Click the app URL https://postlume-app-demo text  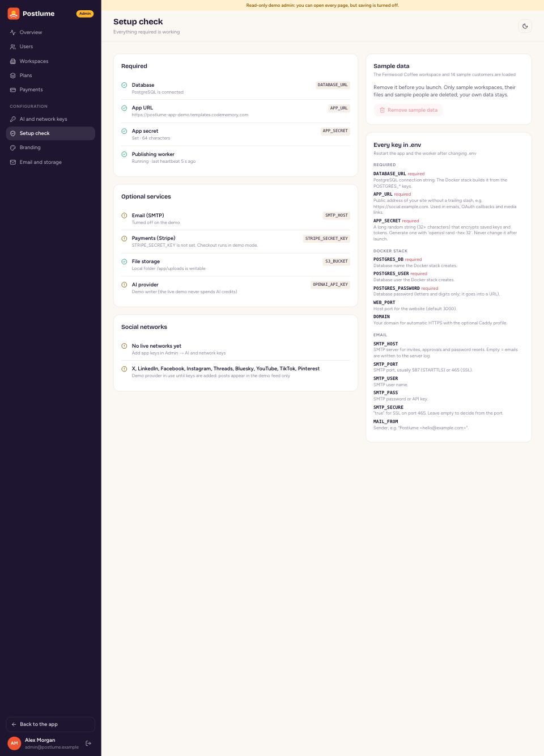click(190, 115)
